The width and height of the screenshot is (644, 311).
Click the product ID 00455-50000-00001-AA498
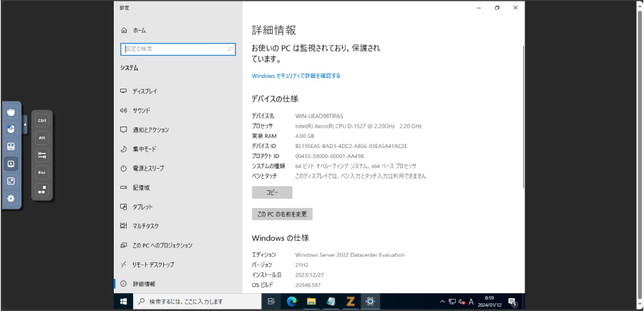pyautogui.click(x=329, y=157)
